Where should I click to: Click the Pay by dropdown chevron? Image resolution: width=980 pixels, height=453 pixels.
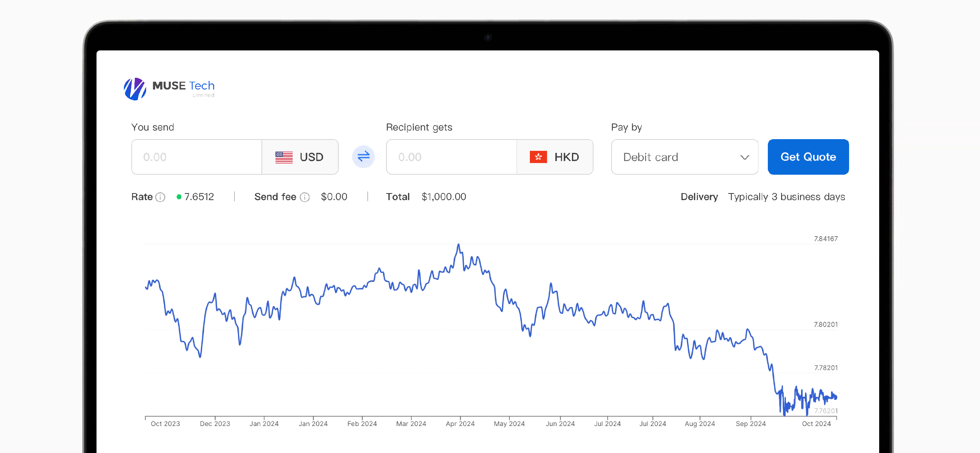coord(744,157)
